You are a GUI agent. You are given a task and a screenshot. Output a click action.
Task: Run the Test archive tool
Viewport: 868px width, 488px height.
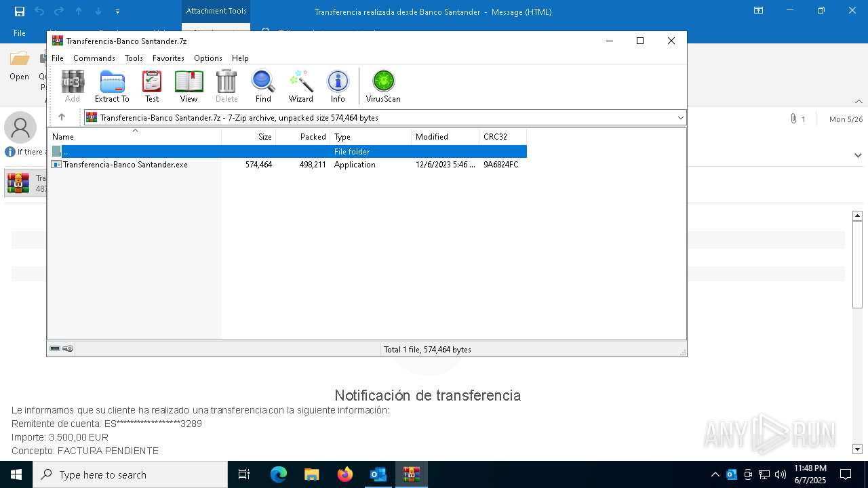(x=152, y=86)
